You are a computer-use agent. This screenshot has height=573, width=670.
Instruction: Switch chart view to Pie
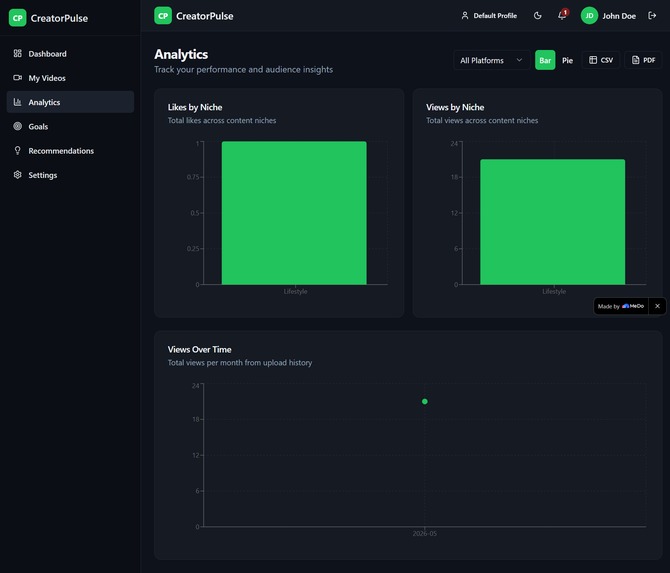(x=567, y=60)
